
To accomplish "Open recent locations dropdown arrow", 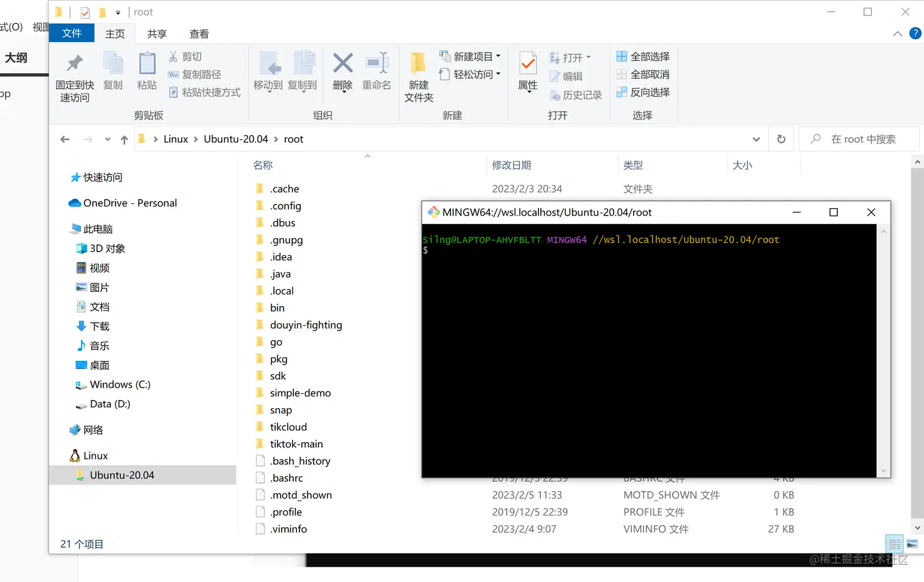I will point(108,139).
